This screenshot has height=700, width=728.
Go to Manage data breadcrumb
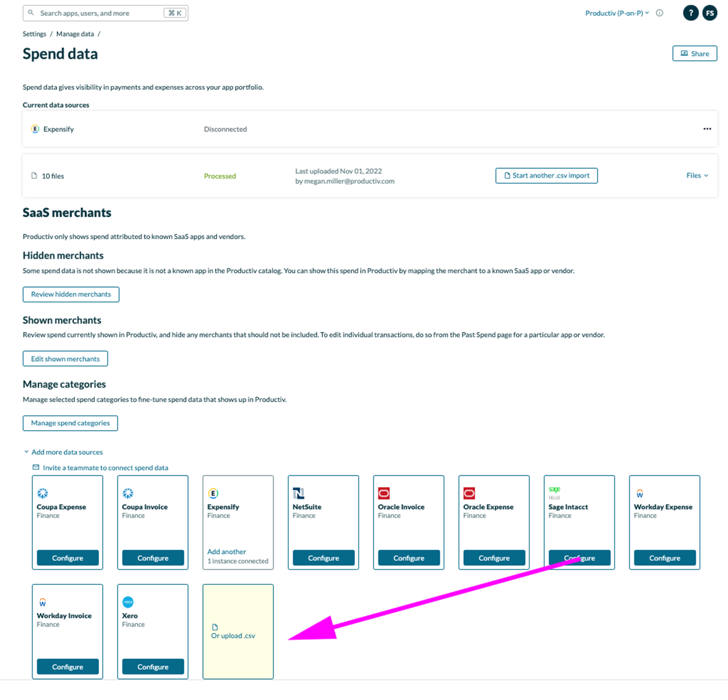(75, 34)
